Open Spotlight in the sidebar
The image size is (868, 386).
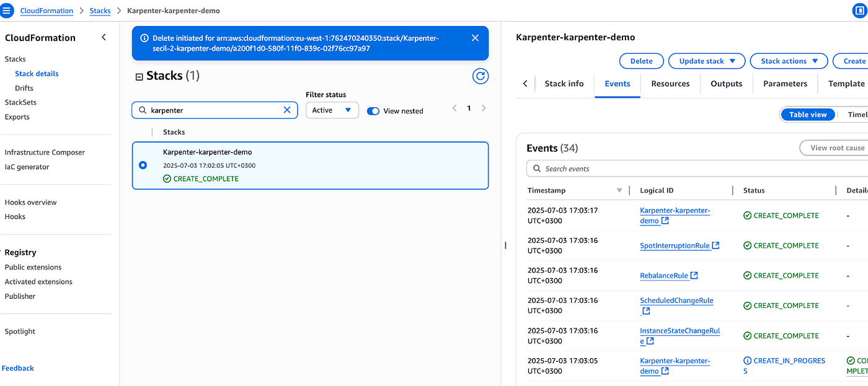pos(20,331)
